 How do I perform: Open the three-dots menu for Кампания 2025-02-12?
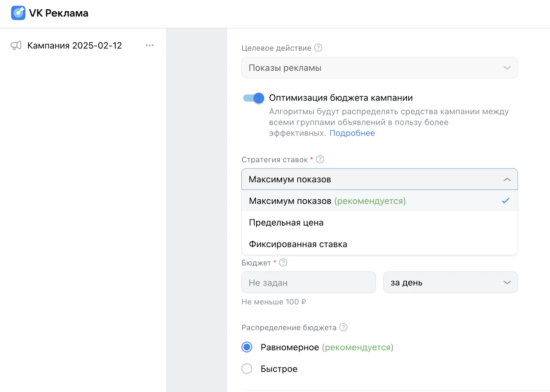[x=150, y=45]
